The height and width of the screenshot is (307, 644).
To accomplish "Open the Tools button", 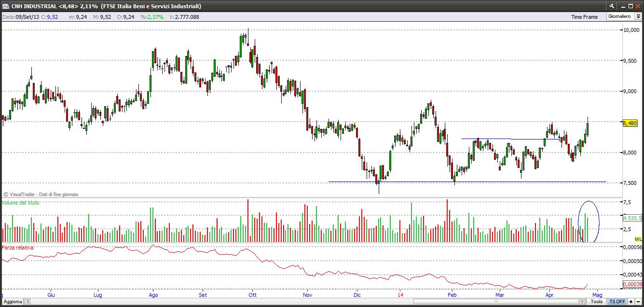I will 597,302.
